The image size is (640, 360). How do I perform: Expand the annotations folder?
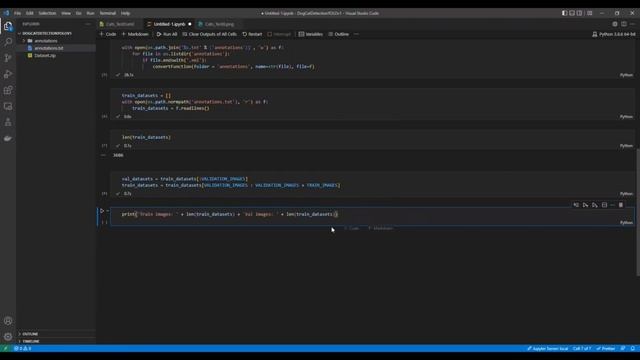[x=46, y=41]
